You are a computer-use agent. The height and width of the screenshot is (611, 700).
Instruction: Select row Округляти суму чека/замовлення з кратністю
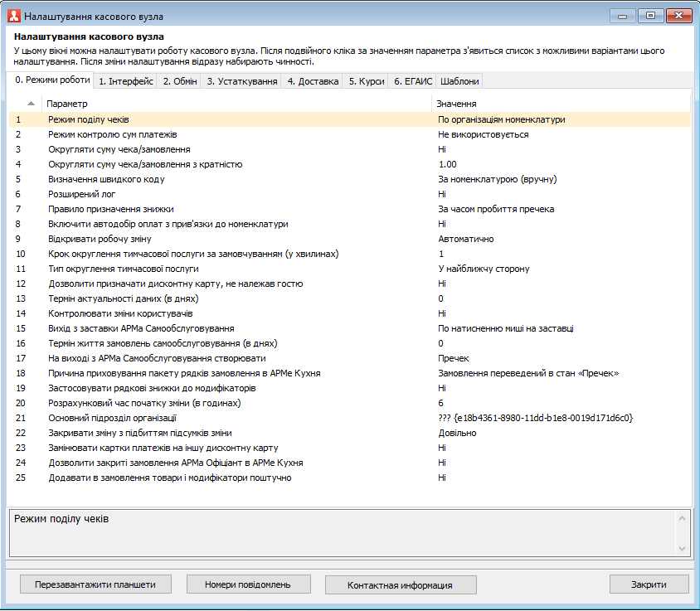(x=349, y=164)
